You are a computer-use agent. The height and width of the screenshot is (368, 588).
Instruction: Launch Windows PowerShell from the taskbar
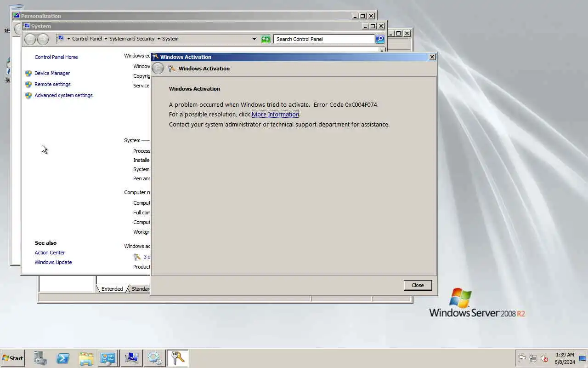pos(63,358)
